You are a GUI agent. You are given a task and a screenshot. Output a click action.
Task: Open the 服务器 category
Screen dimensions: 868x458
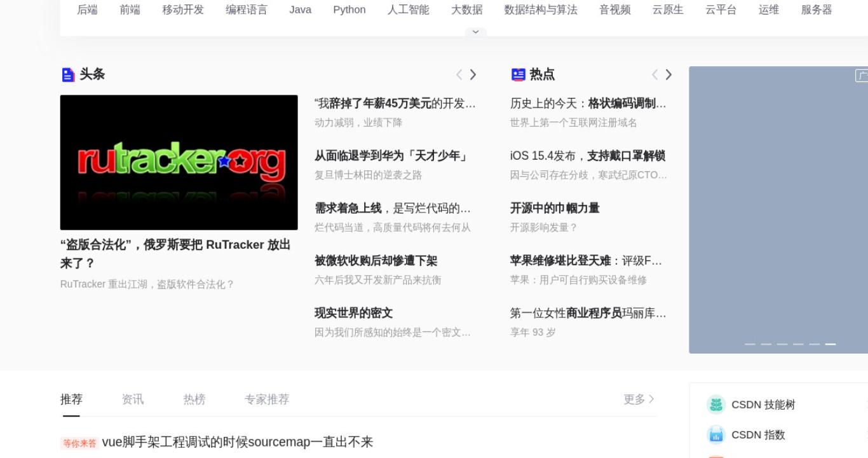coord(817,10)
